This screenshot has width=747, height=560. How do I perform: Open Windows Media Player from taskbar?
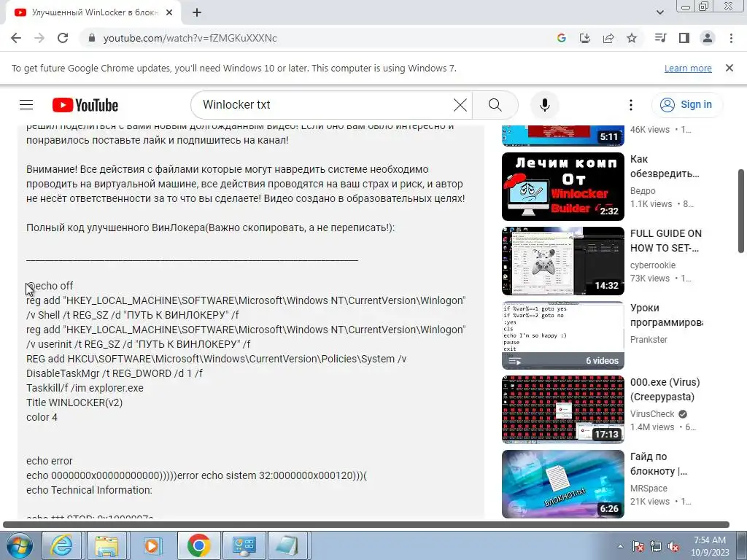pos(152,545)
